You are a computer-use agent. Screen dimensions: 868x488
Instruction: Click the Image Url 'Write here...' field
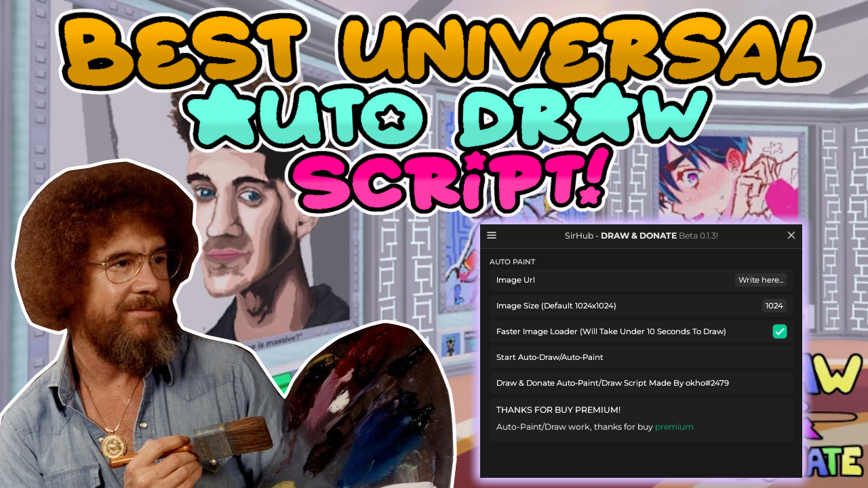[760, 280]
